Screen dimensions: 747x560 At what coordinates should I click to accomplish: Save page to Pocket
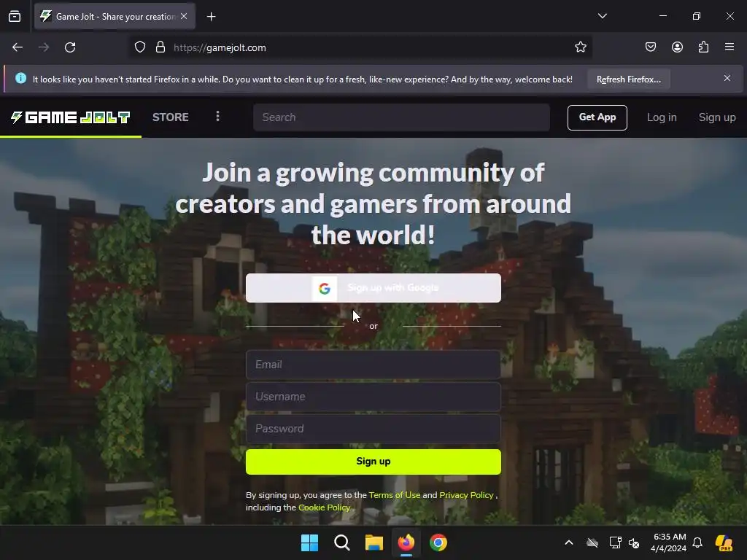650,47
